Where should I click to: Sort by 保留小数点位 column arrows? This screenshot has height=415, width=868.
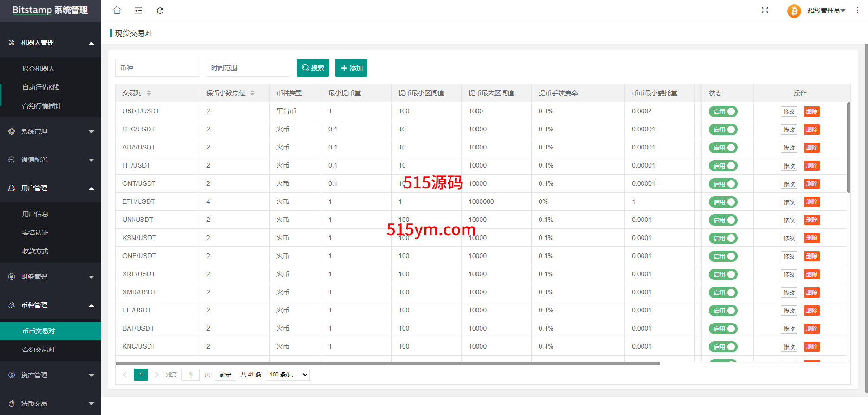(252, 93)
